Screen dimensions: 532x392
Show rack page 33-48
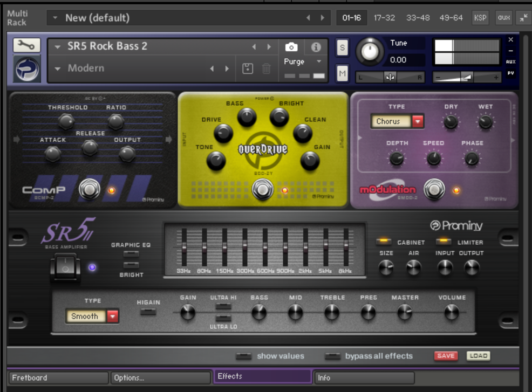(x=418, y=18)
